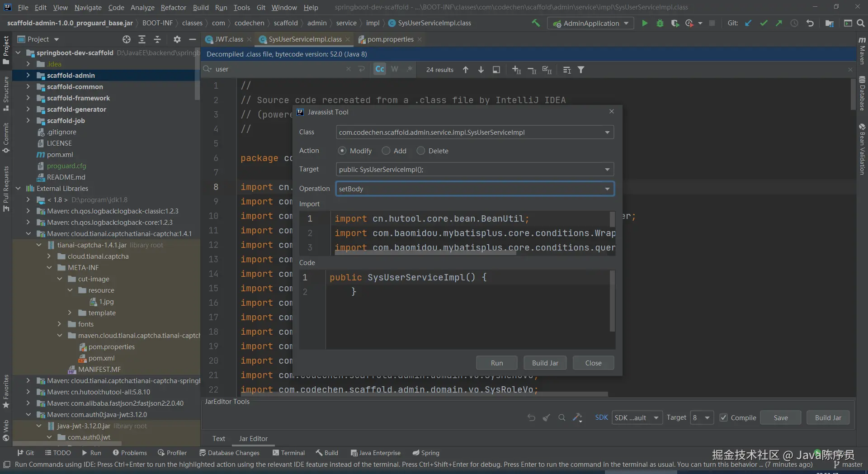Click Build Jar in Javassist dialog
Screen dimensions: 868x474
click(545, 363)
